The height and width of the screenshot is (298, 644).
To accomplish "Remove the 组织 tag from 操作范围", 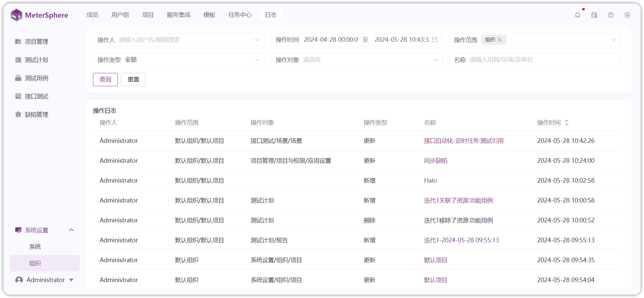I will point(500,39).
